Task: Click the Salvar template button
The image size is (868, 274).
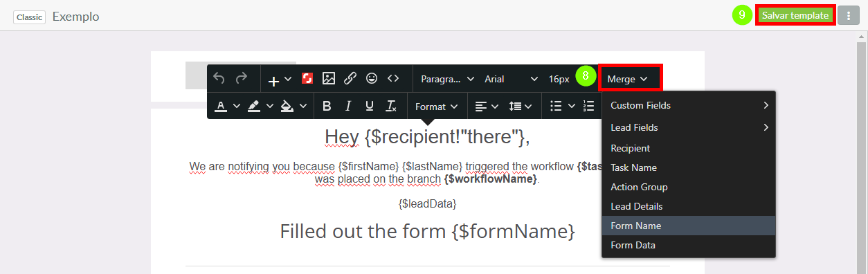Action: point(795,15)
